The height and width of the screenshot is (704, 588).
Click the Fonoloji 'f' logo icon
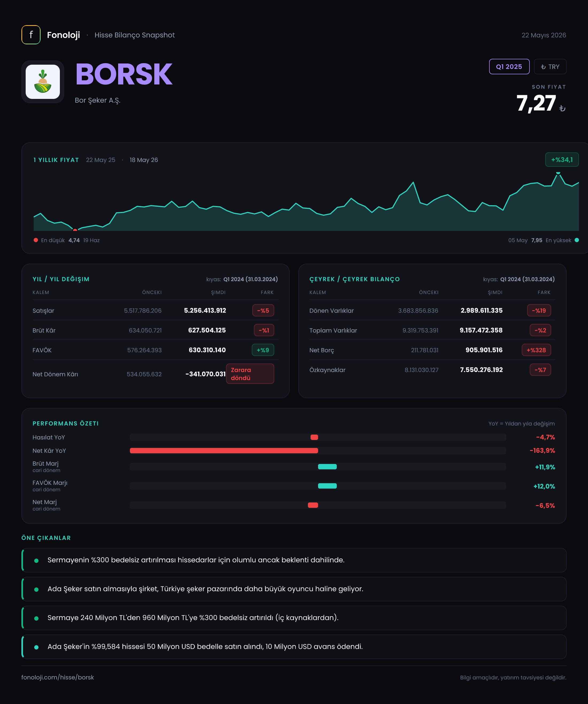tap(31, 35)
